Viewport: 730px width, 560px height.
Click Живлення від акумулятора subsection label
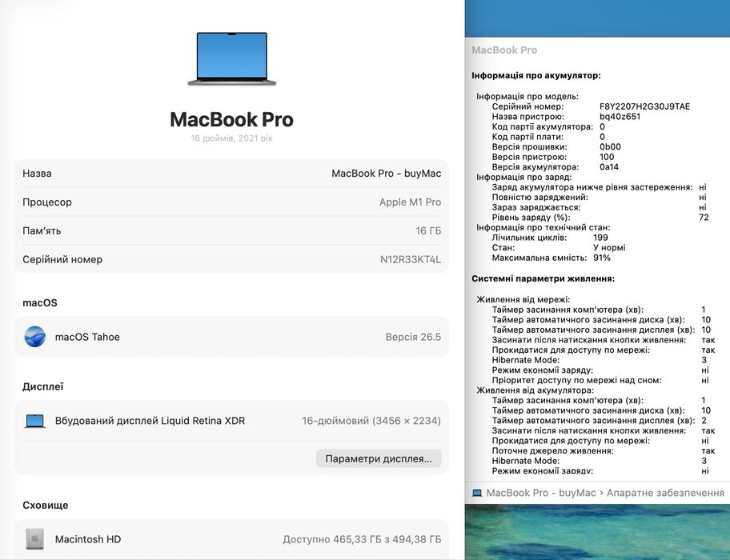[535, 390]
